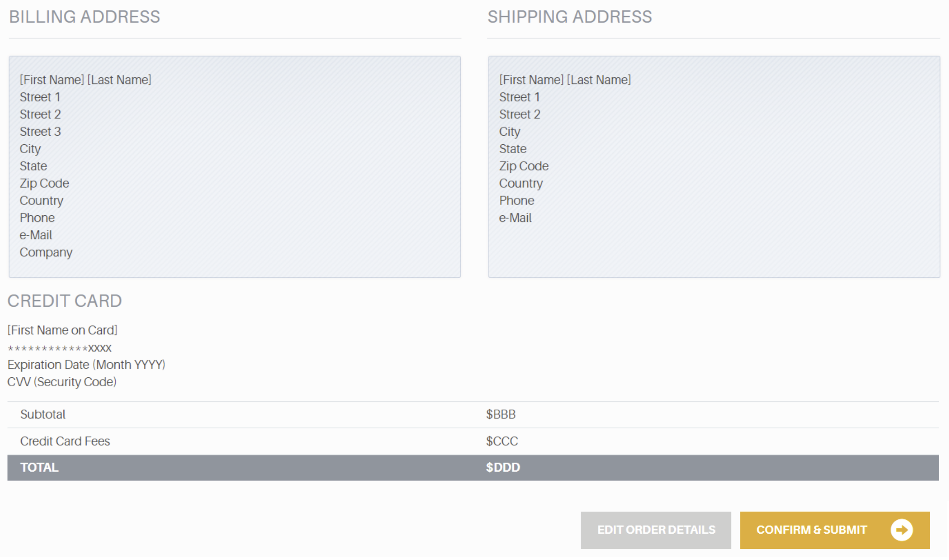Click the TOTAL row amount $DDD
The image size is (949, 560).
(x=503, y=468)
